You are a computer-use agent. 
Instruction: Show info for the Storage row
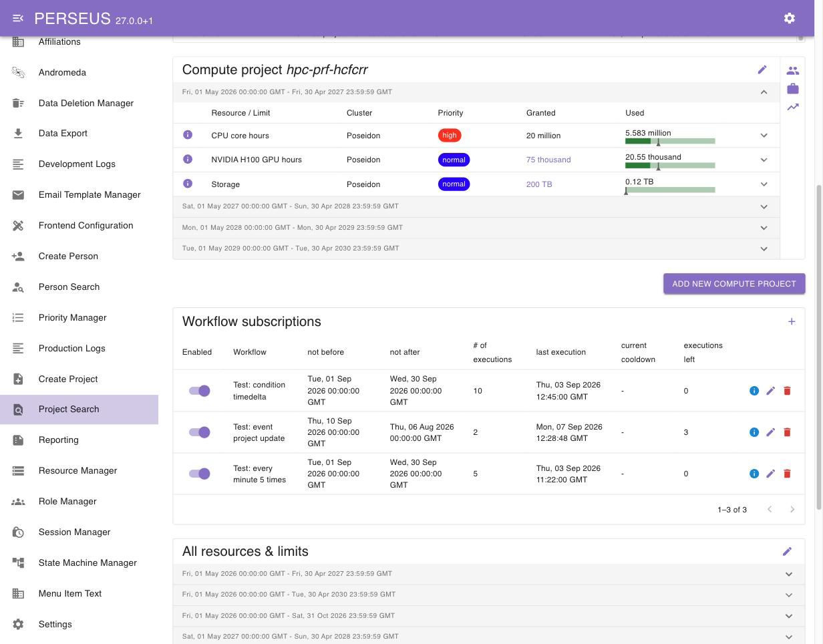tap(188, 184)
